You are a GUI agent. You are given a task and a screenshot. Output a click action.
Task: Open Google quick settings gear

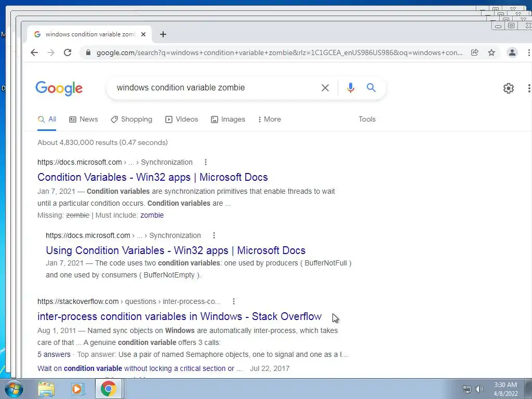tap(508, 88)
